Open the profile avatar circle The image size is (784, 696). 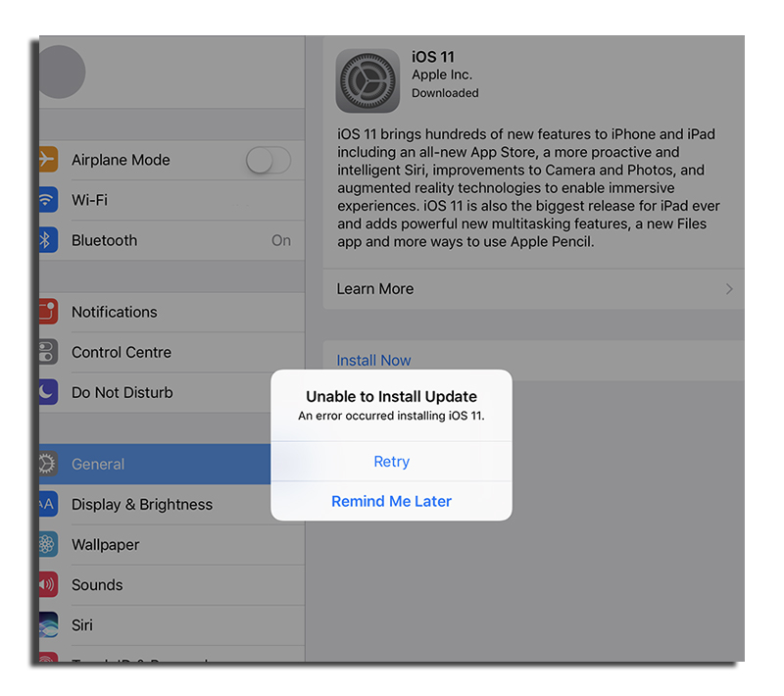[x=61, y=71]
